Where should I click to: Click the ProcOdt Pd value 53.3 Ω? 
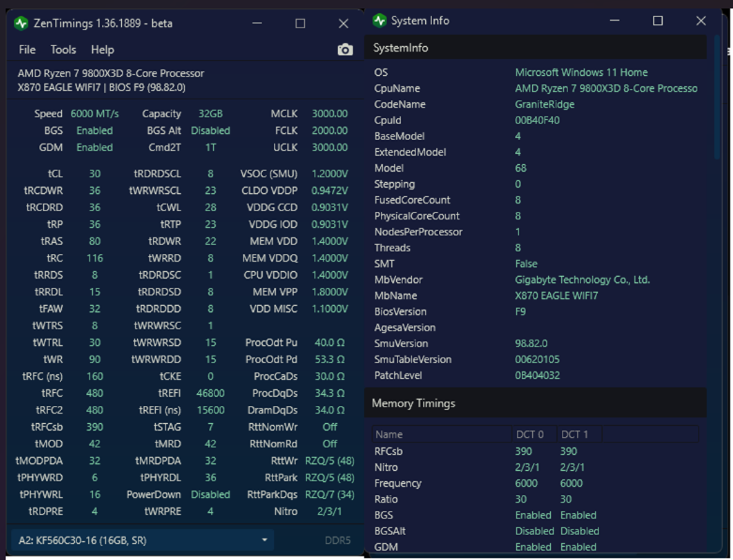(329, 359)
